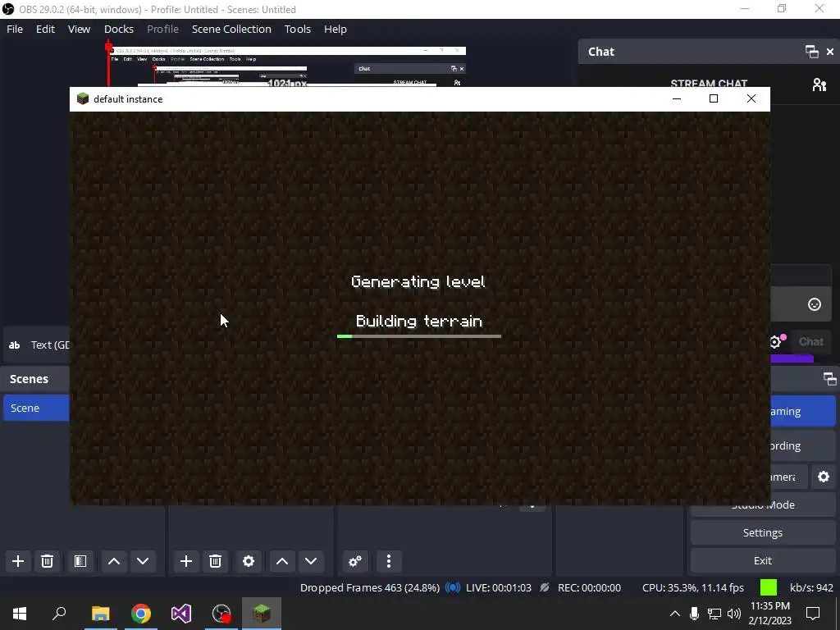Click the CPU usage status text
Image resolution: width=840 pixels, height=630 pixels.
click(x=692, y=587)
